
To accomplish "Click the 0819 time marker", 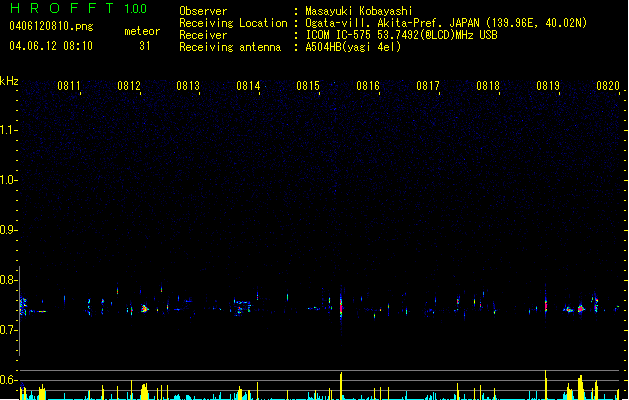I will 548,85.
